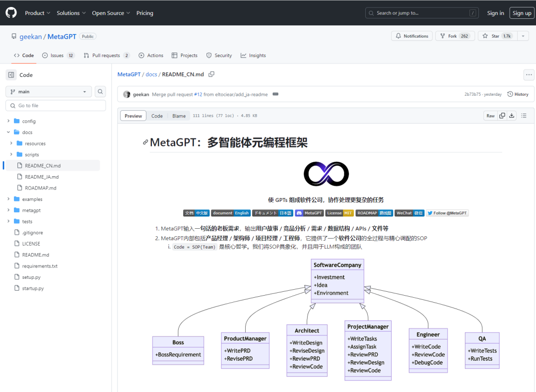Click the Raw button
The image size is (536, 392).
click(x=490, y=116)
